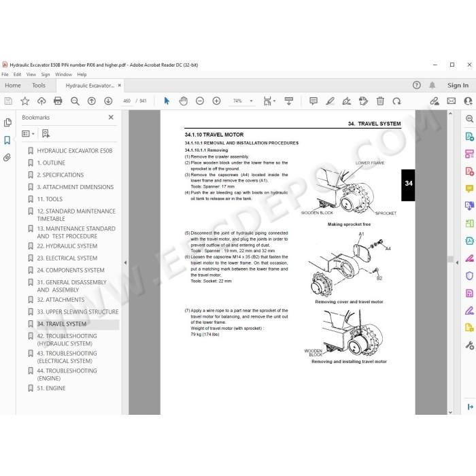476x476 pixels.
Task: Open the Edit menu
Action: (x=17, y=74)
